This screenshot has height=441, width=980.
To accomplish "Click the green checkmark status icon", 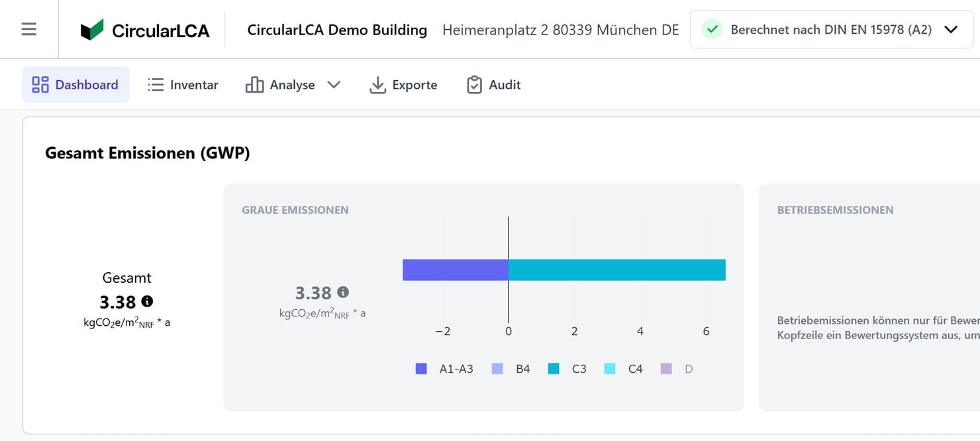I will (x=712, y=30).
